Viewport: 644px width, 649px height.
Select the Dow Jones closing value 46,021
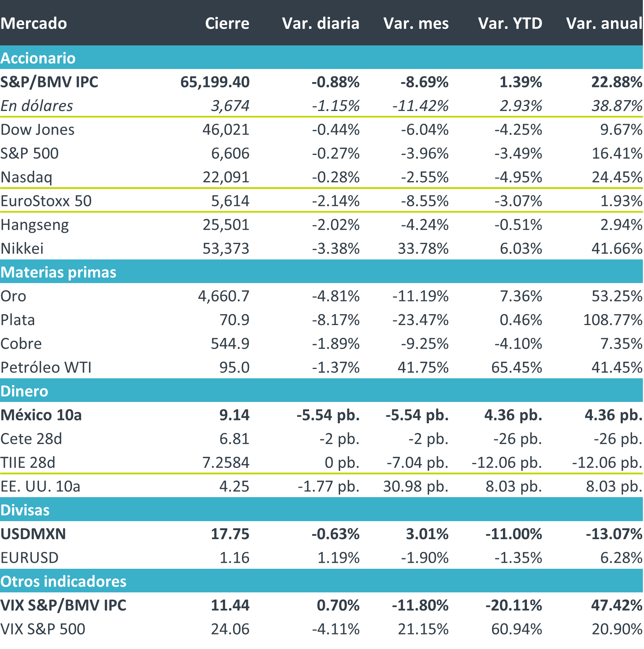point(226,130)
